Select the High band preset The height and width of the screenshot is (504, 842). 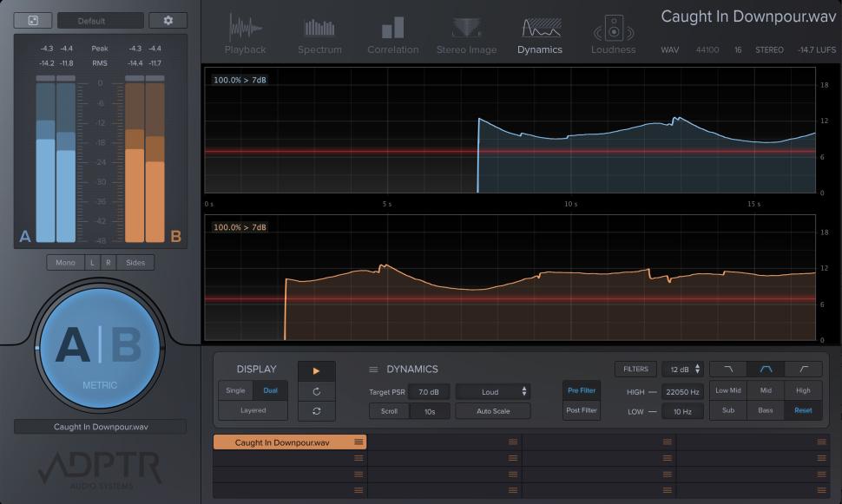pyautogui.click(x=803, y=390)
